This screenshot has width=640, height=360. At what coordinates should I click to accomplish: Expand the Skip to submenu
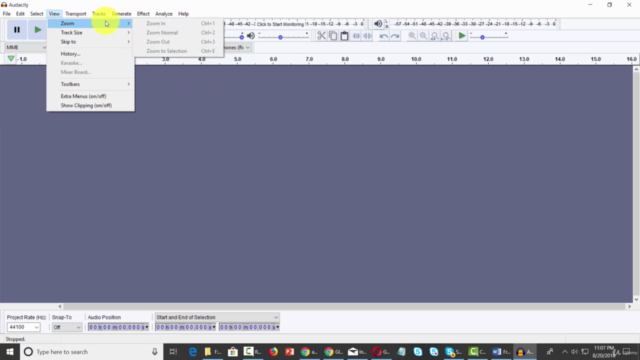pos(90,42)
